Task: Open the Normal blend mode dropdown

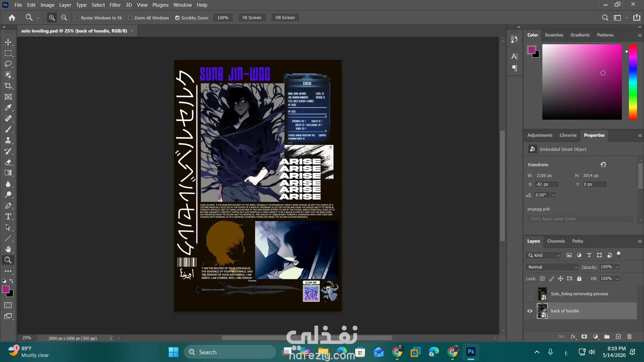Action: click(x=552, y=267)
